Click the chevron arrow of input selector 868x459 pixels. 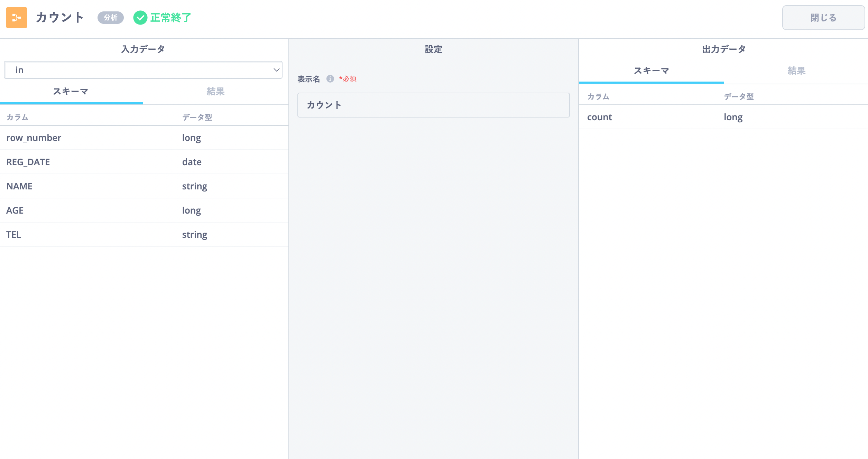click(276, 70)
